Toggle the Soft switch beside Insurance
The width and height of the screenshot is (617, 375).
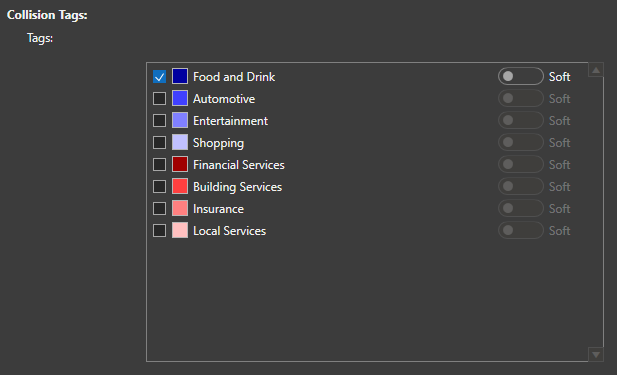click(x=521, y=209)
